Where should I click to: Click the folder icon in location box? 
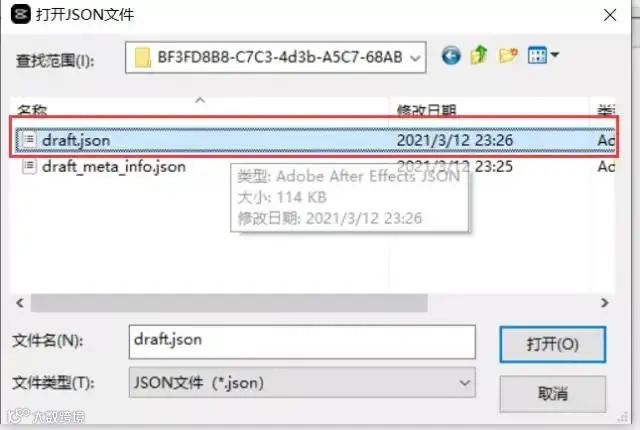143,58
